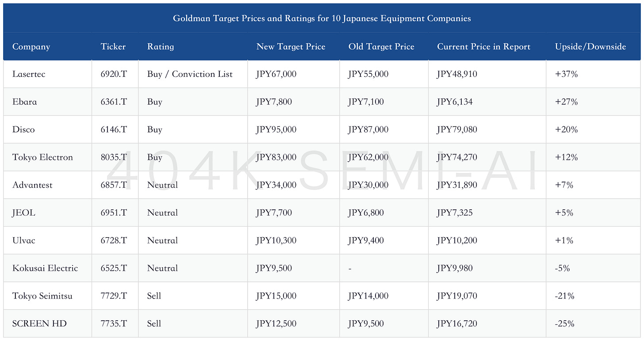
Task: Click the Upside/Downside column header
Action: coord(590,47)
